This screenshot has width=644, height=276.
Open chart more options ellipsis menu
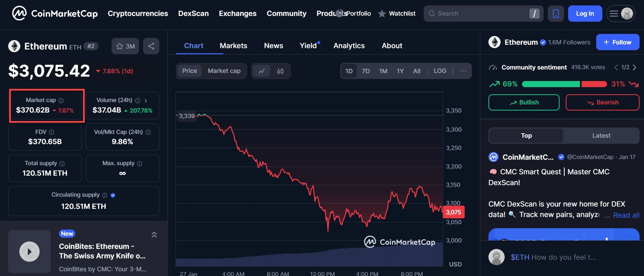pyautogui.click(x=463, y=71)
